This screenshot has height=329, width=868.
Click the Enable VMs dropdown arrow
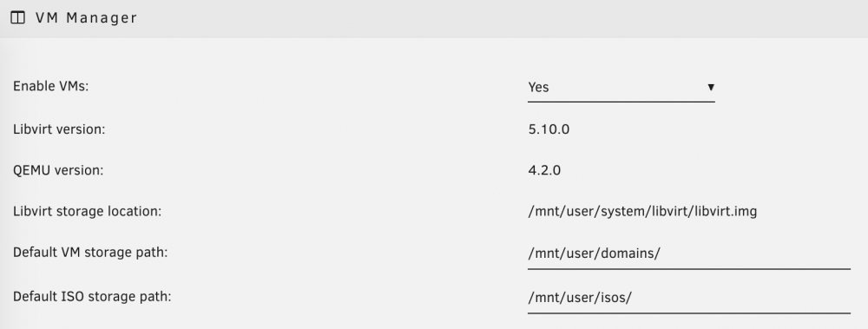pyautogui.click(x=711, y=87)
